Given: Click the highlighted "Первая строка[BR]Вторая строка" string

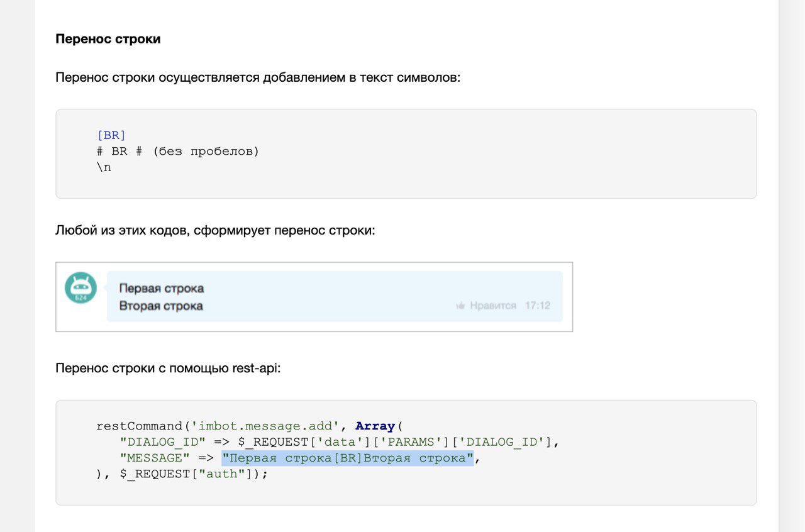Looking at the screenshot, I should [x=347, y=458].
